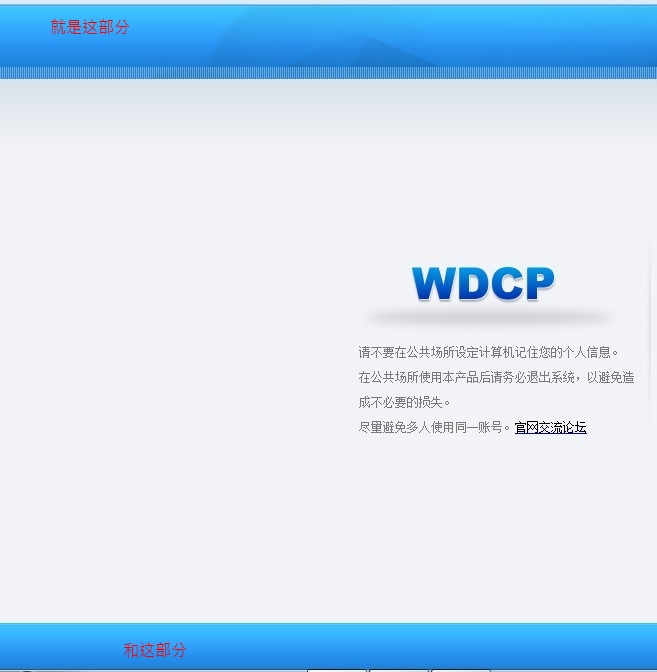Open the 官网交流论坛 forum link
This screenshot has height=672, width=657.
[550, 427]
